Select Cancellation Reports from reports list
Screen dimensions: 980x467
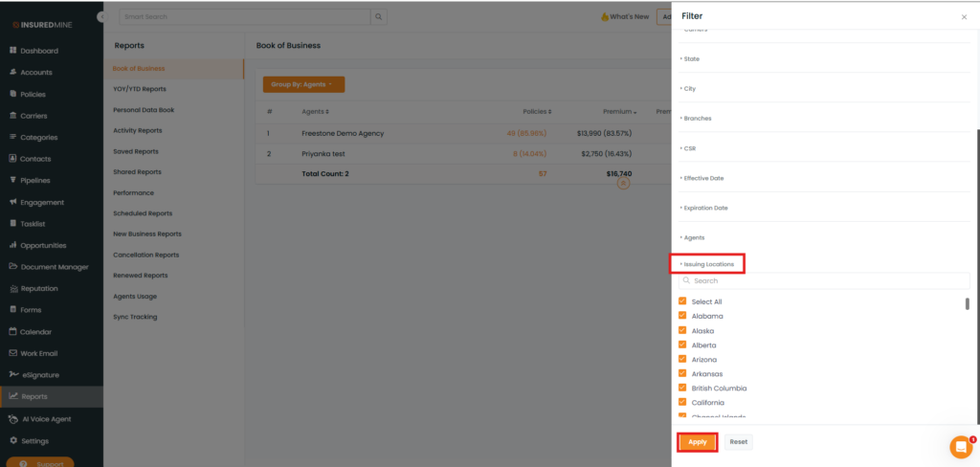click(145, 255)
